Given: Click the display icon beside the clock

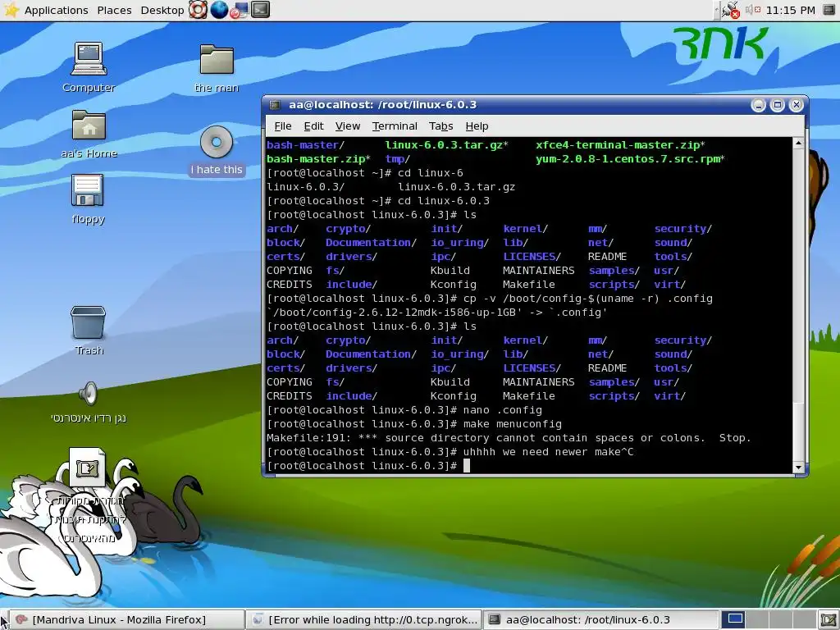Looking at the screenshot, I should [x=829, y=10].
